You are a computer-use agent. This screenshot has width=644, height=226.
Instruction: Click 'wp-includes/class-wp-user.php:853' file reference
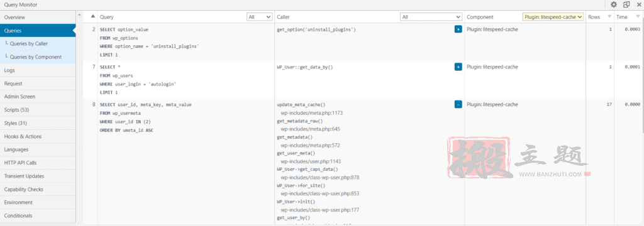tap(320, 193)
